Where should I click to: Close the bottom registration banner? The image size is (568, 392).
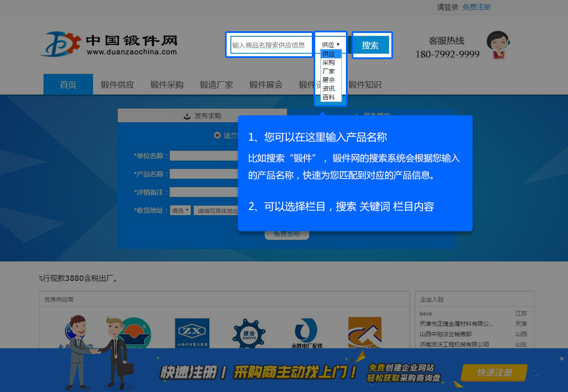(x=562, y=358)
